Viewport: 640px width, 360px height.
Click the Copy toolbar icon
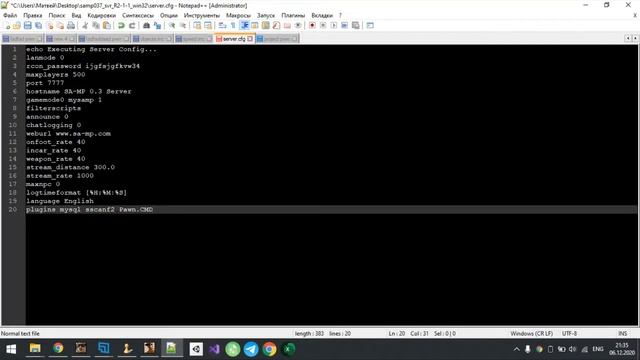pos(96,25)
